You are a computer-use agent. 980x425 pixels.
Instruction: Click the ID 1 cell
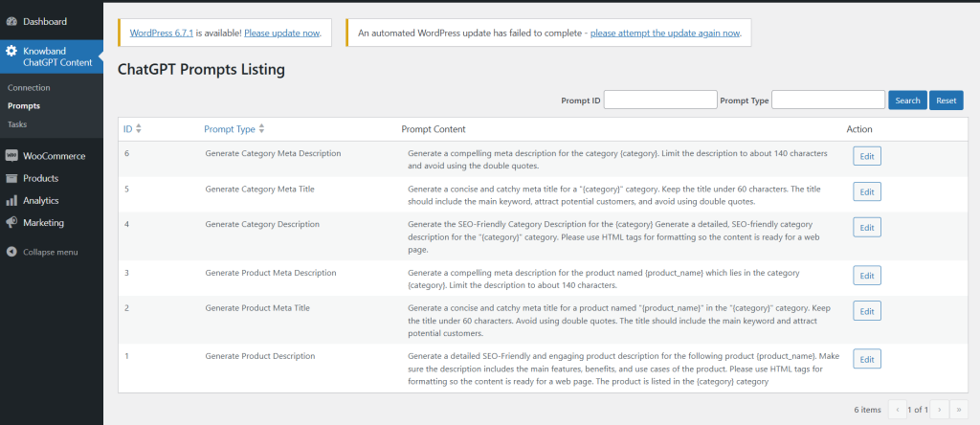click(126, 356)
